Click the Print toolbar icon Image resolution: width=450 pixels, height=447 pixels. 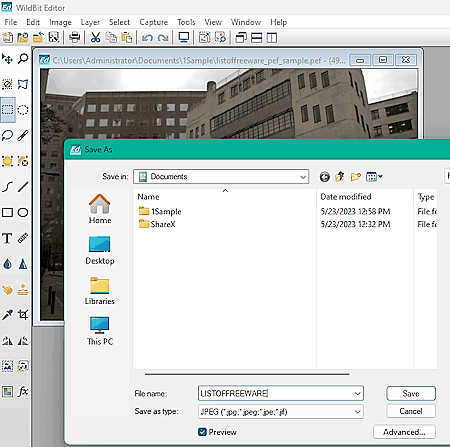pyautogui.click(x=74, y=37)
